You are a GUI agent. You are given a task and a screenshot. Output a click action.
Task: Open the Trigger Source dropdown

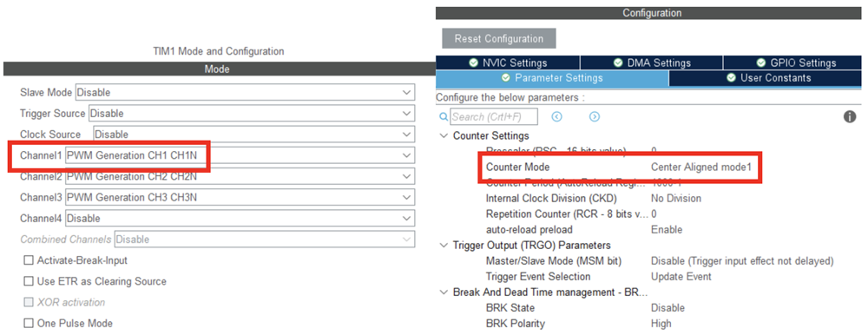(x=252, y=114)
